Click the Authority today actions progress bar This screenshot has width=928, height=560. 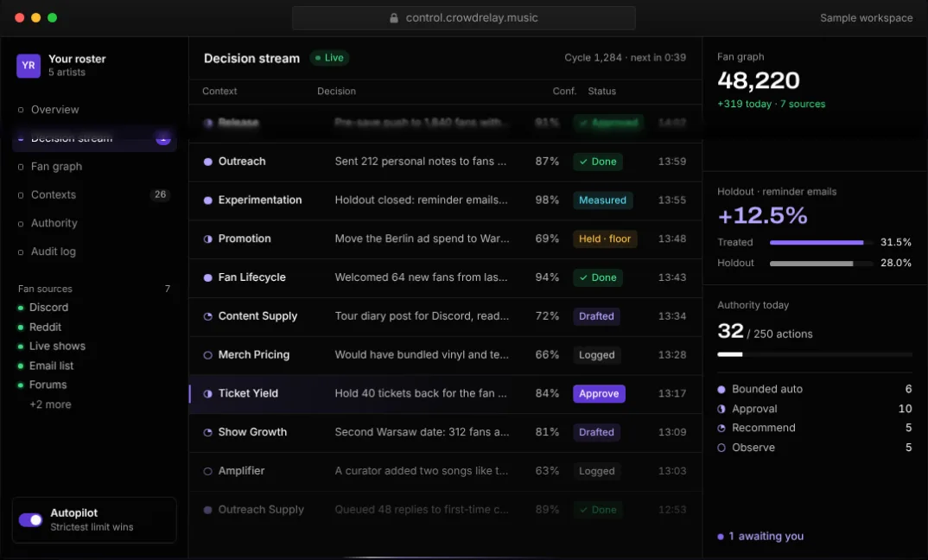click(814, 354)
